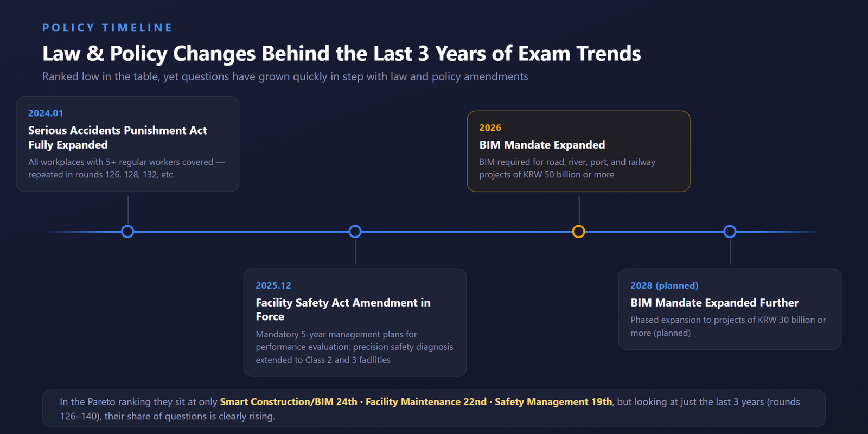Click the "2025.12" date label

273,285
